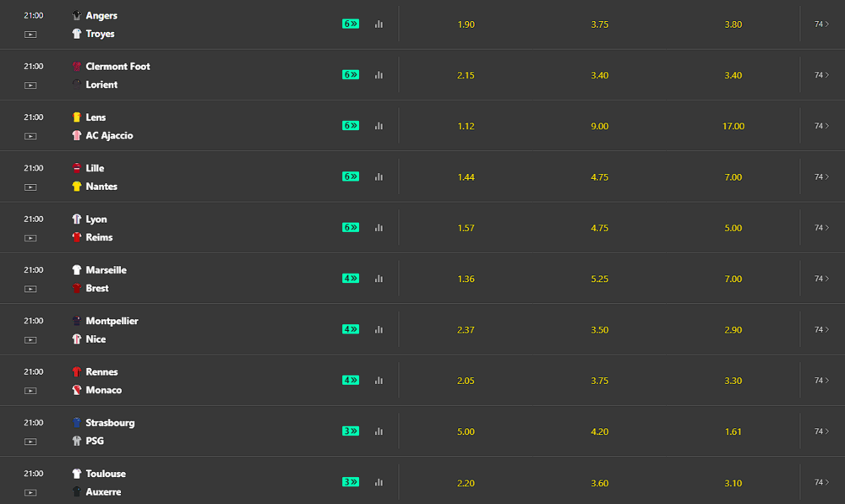Open bet builder badge for Strasbourg vs PSG
845x504 pixels.
click(x=351, y=431)
